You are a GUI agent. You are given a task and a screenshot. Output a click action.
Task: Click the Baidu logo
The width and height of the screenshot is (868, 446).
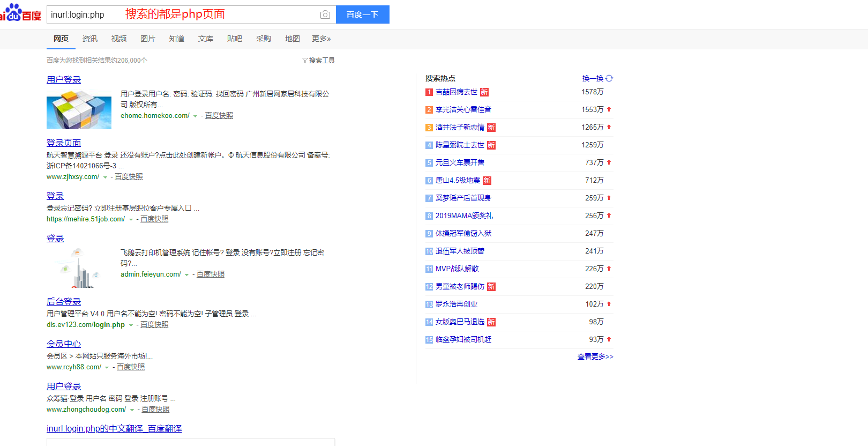[20, 13]
